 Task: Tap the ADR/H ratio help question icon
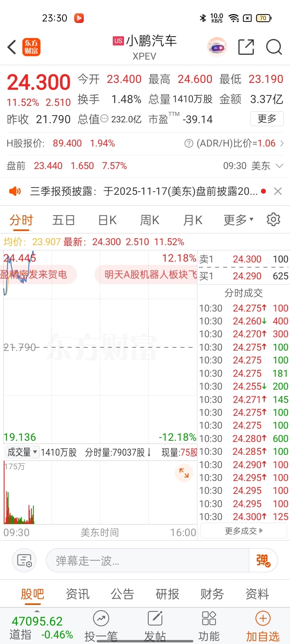(x=188, y=143)
